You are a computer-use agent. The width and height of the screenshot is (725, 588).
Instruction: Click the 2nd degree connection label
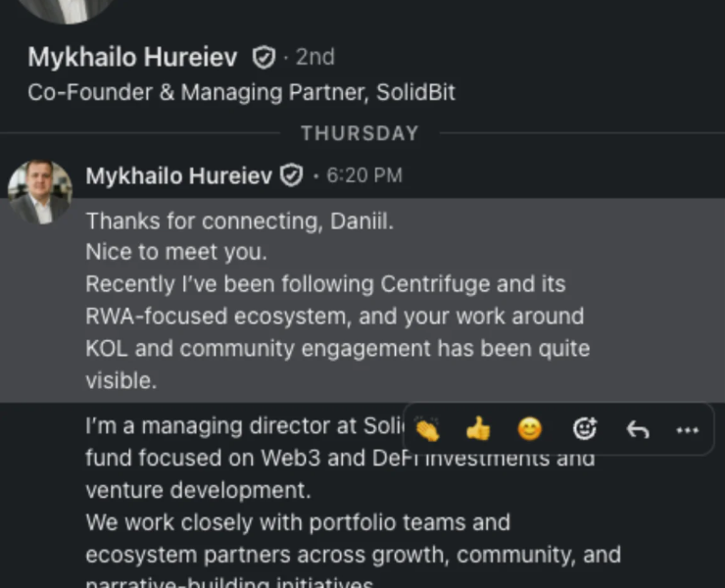click(314, 58)
